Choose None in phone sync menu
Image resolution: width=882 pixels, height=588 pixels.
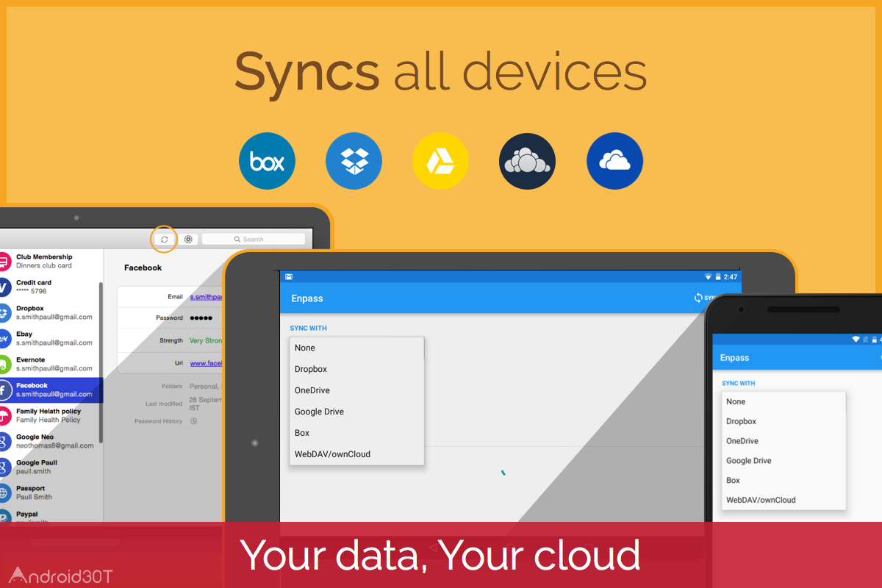point(784,401)
